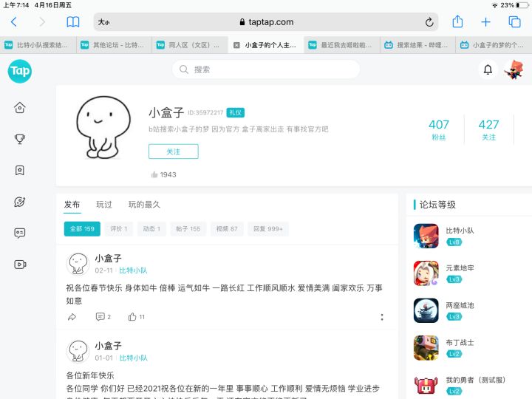Screen dimensions: 532x399
Task: Open more options on 02-11 post
Action: coord(382,317)
